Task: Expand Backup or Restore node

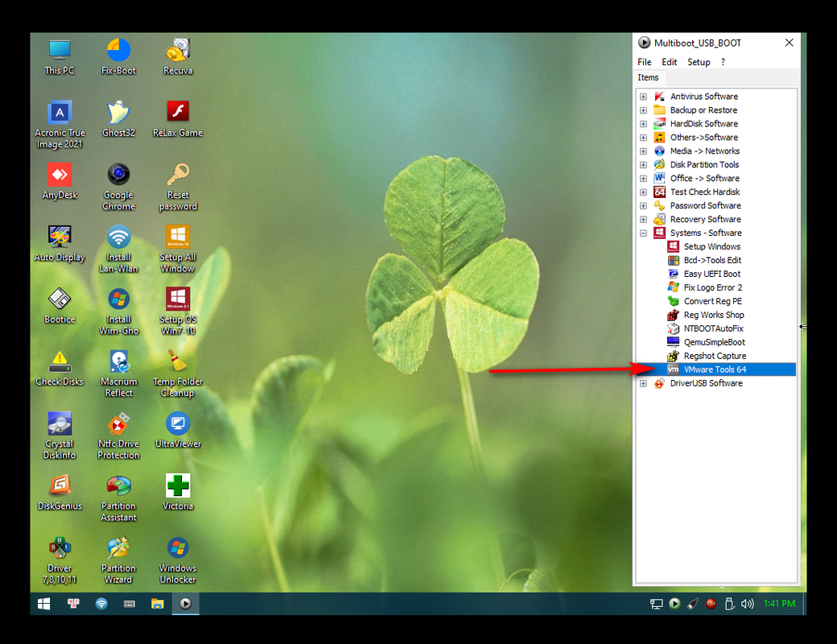Action: pyautogui.click(x=643, y=110)
